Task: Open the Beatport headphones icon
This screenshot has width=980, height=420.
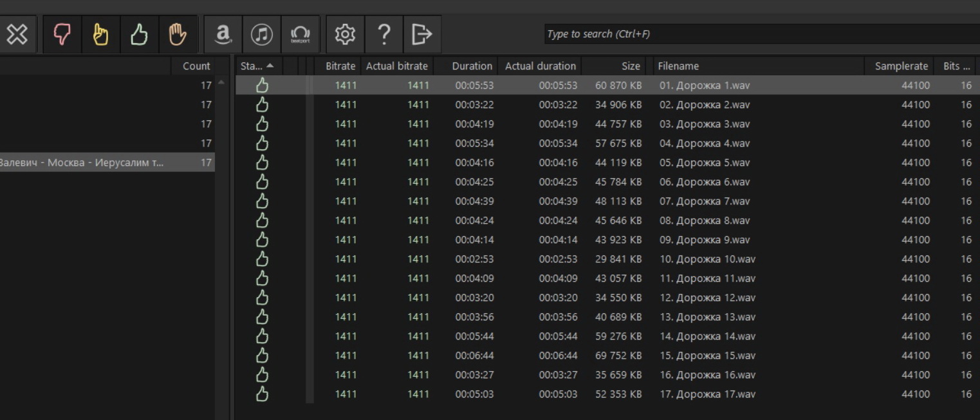Action: [x=300, y=34]
